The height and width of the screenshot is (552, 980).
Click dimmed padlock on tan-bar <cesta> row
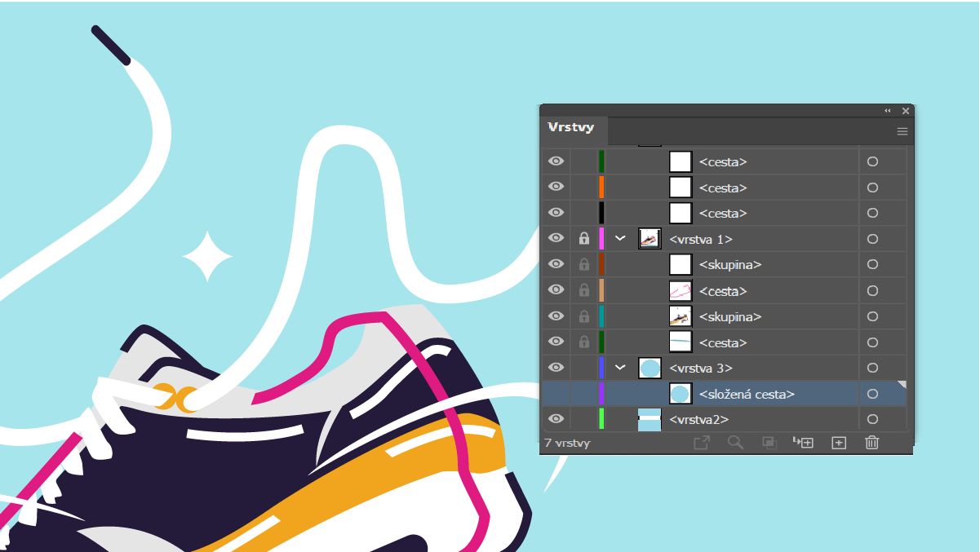point(583,290)
